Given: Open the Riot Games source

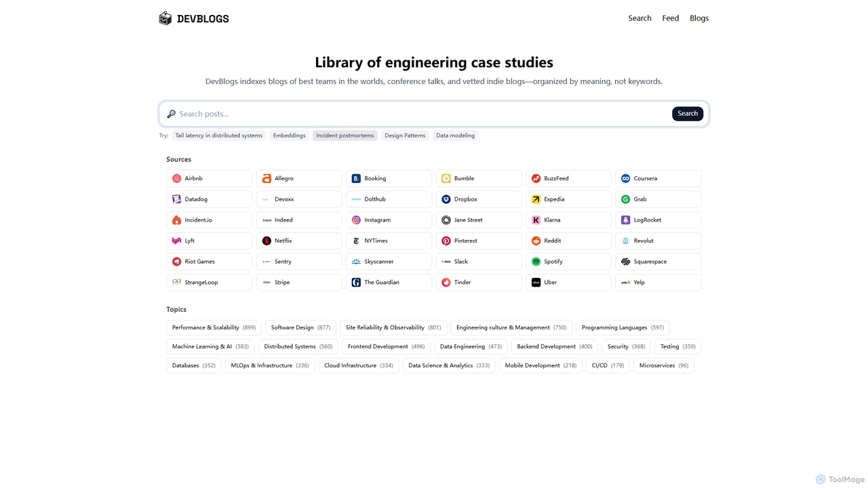Looking at the screenshot, I should click(x=210, y=262).
